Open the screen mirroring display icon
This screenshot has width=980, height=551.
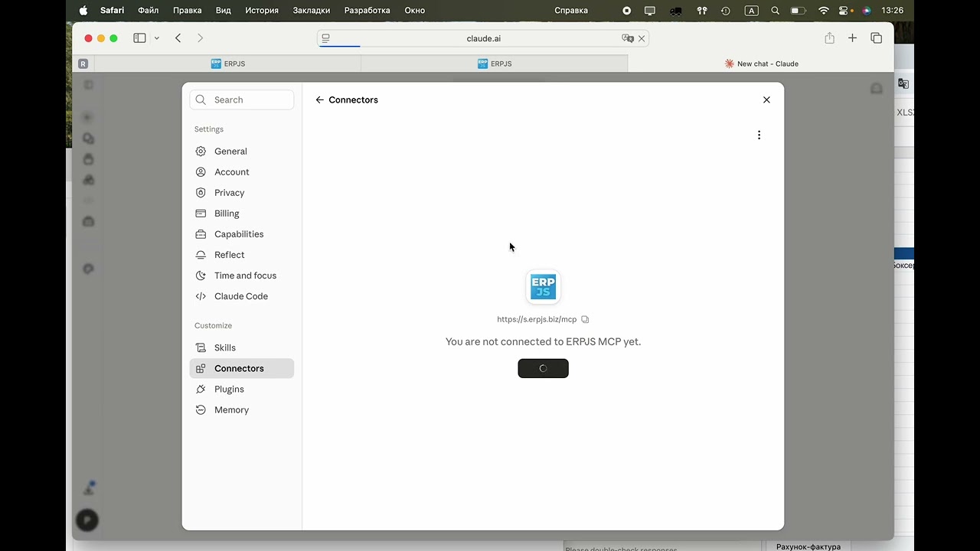coord(650,11)
